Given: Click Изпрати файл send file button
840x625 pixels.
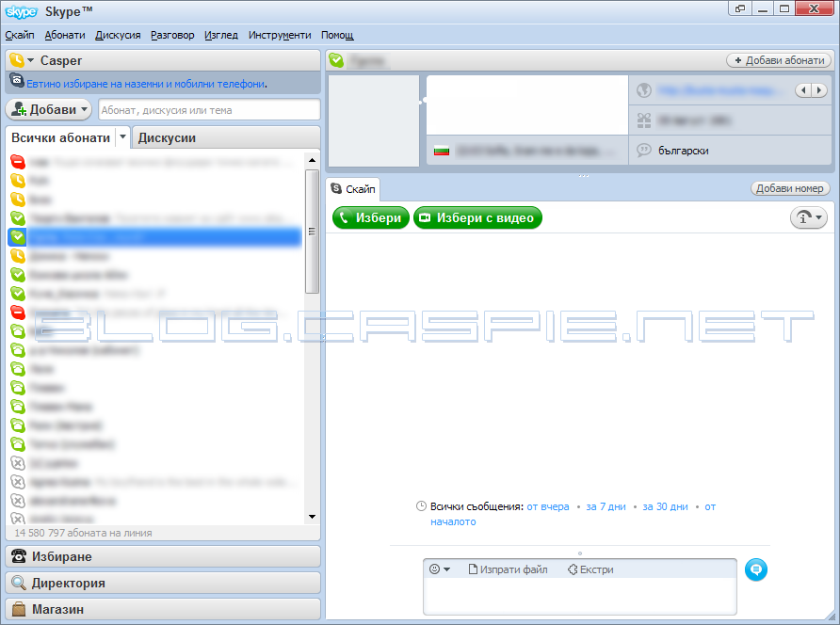Looking at the screenshot, I should [508, 569].
